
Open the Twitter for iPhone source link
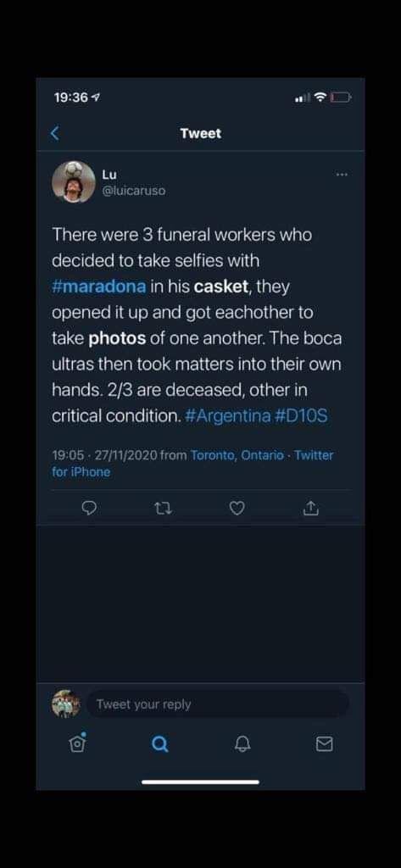pyautogui.click(x=192, y=464)
